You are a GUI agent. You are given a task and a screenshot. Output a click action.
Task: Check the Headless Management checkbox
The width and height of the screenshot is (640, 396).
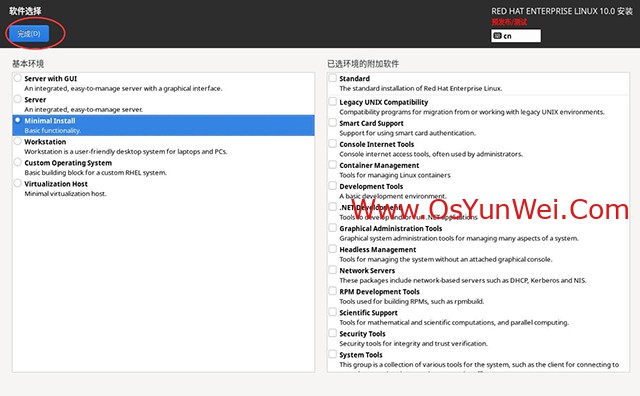333,249
